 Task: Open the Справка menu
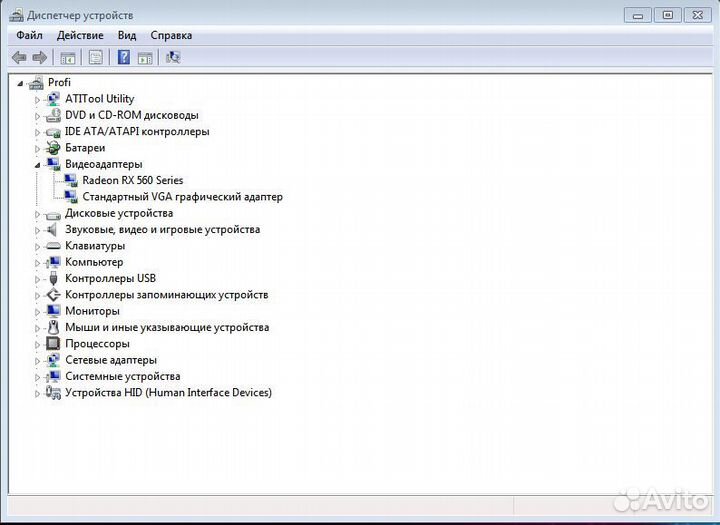coord(170,35)
